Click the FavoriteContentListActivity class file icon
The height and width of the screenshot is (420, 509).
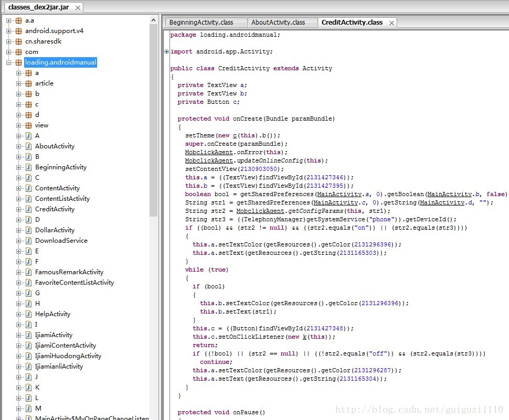coord(28,283)
